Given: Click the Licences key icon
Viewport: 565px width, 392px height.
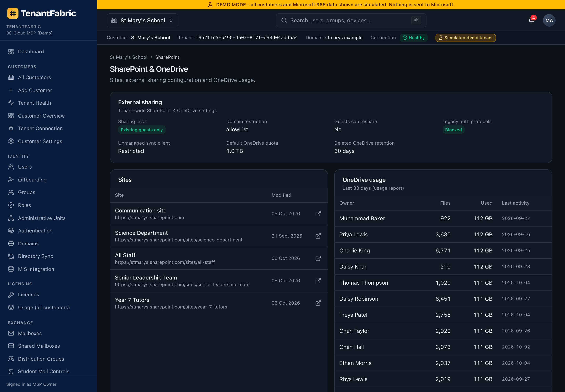Looking at the screenshot, I should 11,295.
